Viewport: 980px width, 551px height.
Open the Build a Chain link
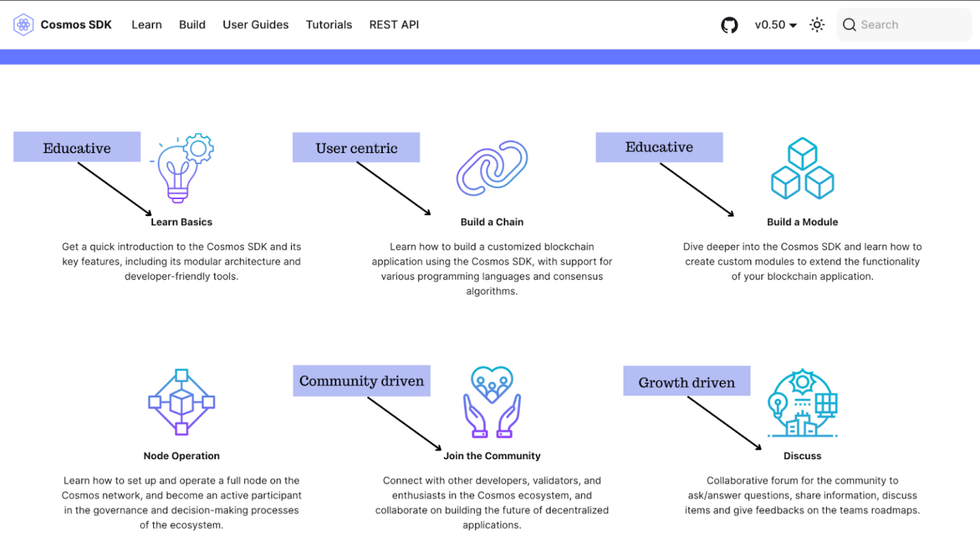(x=492, y=221)
